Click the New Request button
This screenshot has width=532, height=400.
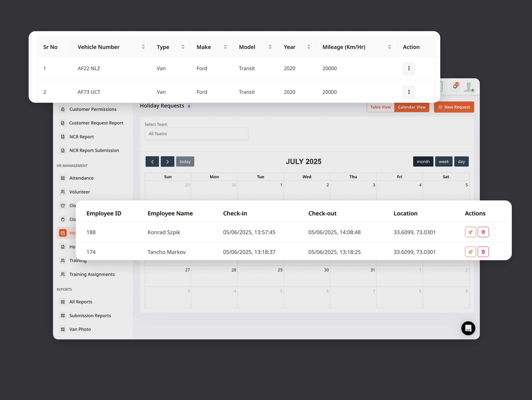[x=454, y=107]
